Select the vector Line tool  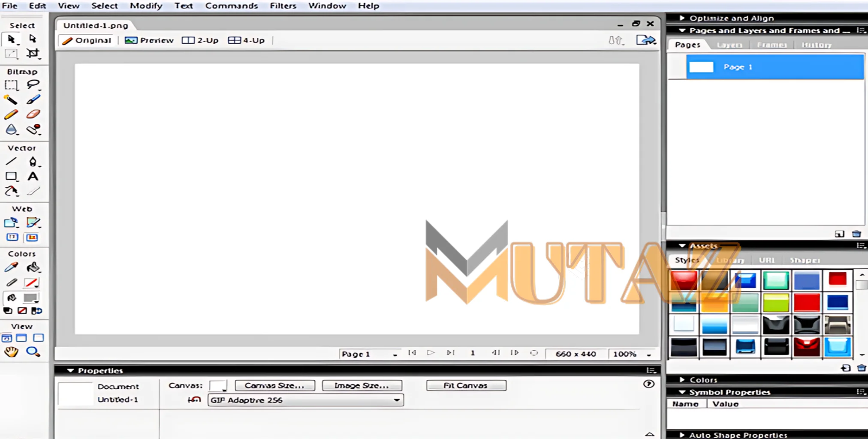point(11,162)
